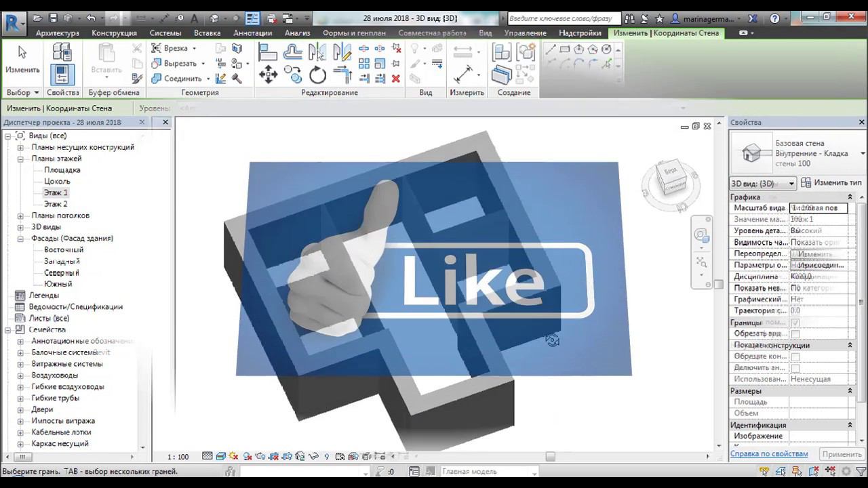Collapse the Планы этажей tree node

(20, 159)
